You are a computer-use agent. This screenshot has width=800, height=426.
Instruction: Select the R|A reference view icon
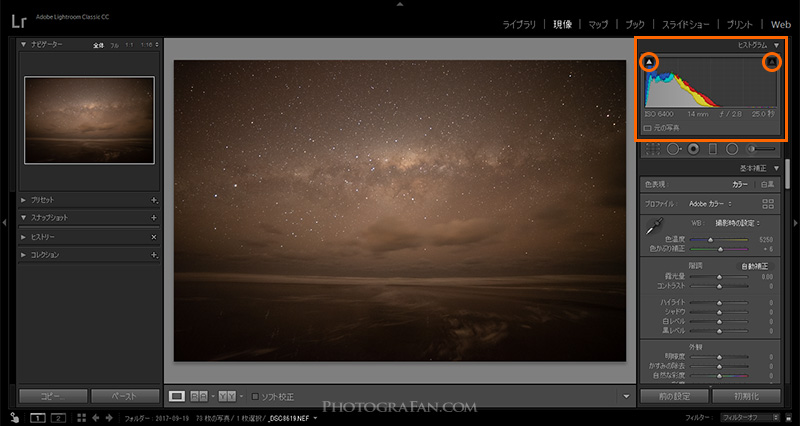[199, 396]
